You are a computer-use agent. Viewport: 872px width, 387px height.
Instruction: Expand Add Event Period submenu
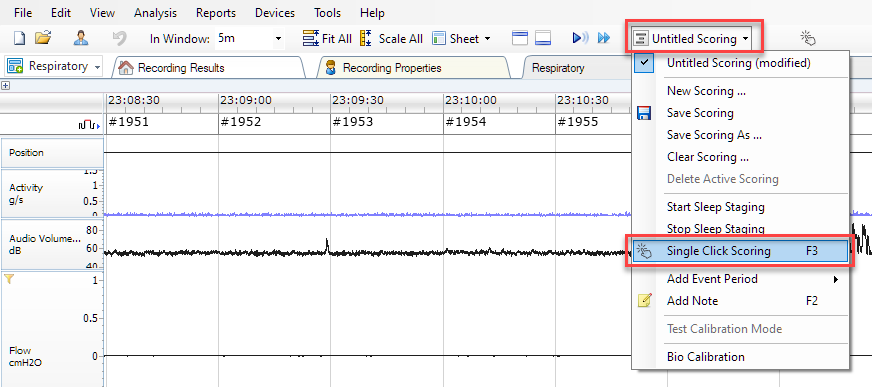click(740, 279)
